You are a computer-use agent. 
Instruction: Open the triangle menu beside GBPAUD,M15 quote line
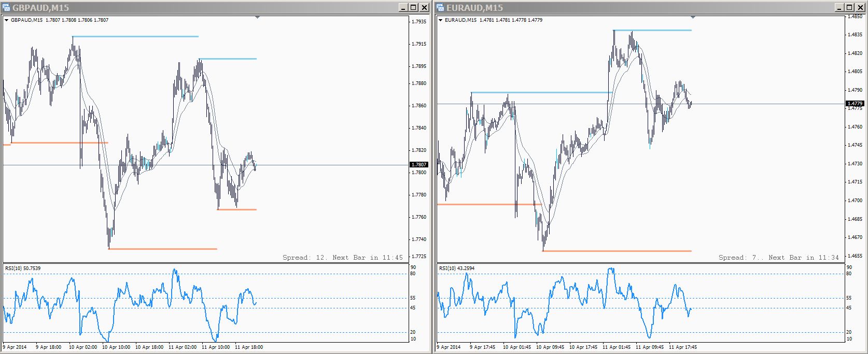click(x=7, y=20)
